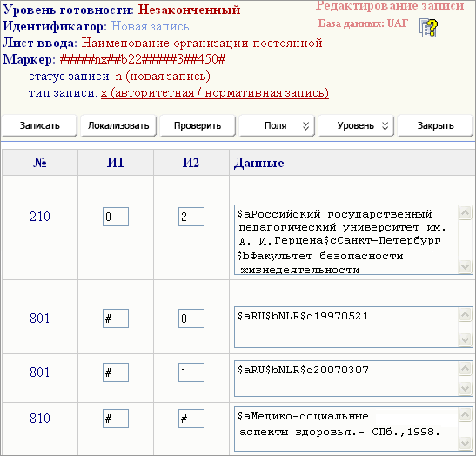Click field number 210 link
Viewport: 476px width, 456px height.
40,217
